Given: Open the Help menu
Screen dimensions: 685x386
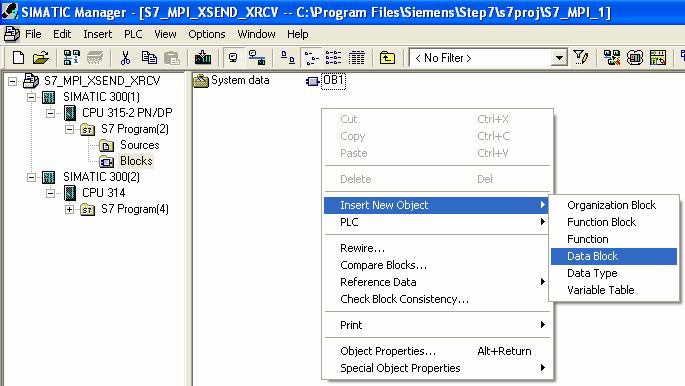Looking at the screenshot, I should click(298, 34).
